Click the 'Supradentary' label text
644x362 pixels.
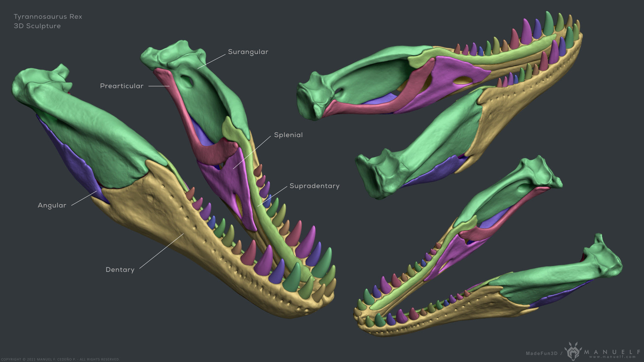pos(314,186)
